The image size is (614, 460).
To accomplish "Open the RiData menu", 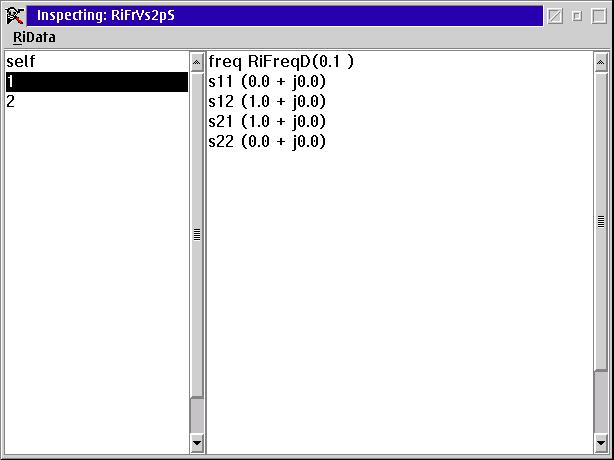I will [34, 38].
